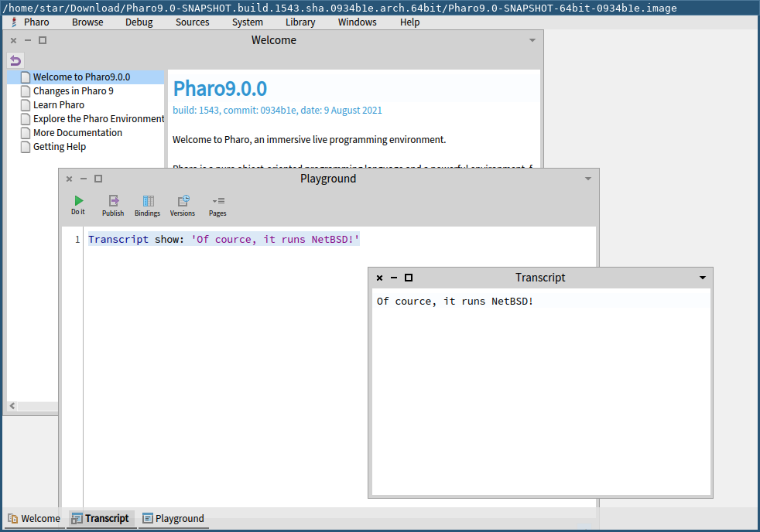Click the Welcome window title bar

[x=273, y=41]
